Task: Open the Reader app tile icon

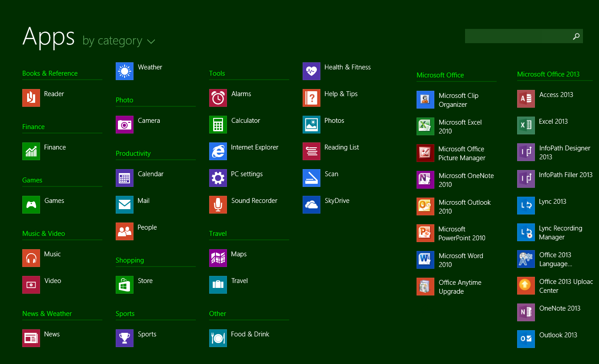Action: click(x=31, y=98)
